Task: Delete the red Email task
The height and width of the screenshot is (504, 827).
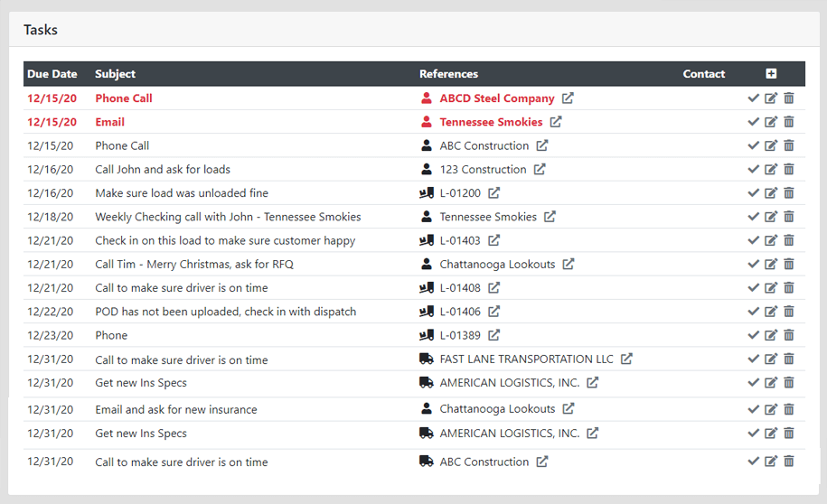Action: click(x=789, y=122)
